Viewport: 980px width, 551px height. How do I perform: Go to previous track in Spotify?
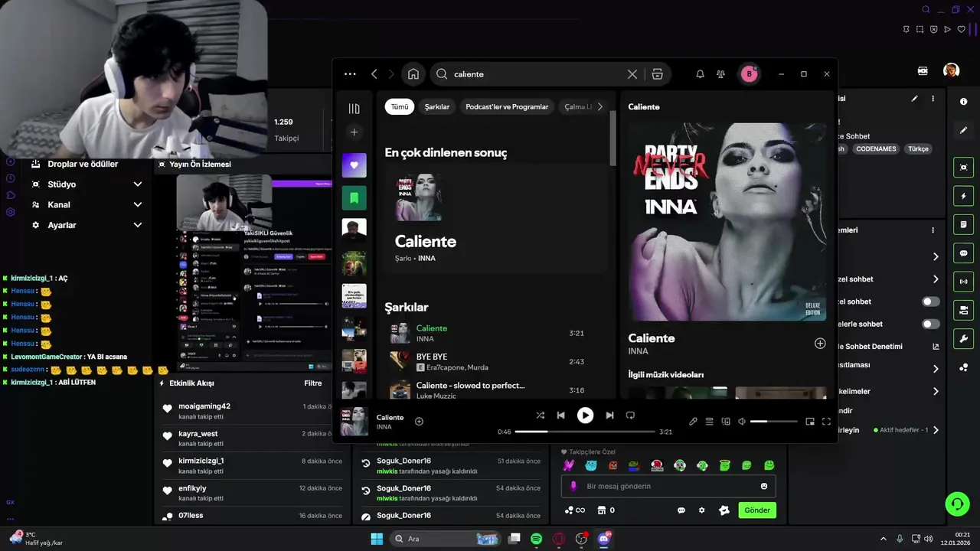point(560,415)
